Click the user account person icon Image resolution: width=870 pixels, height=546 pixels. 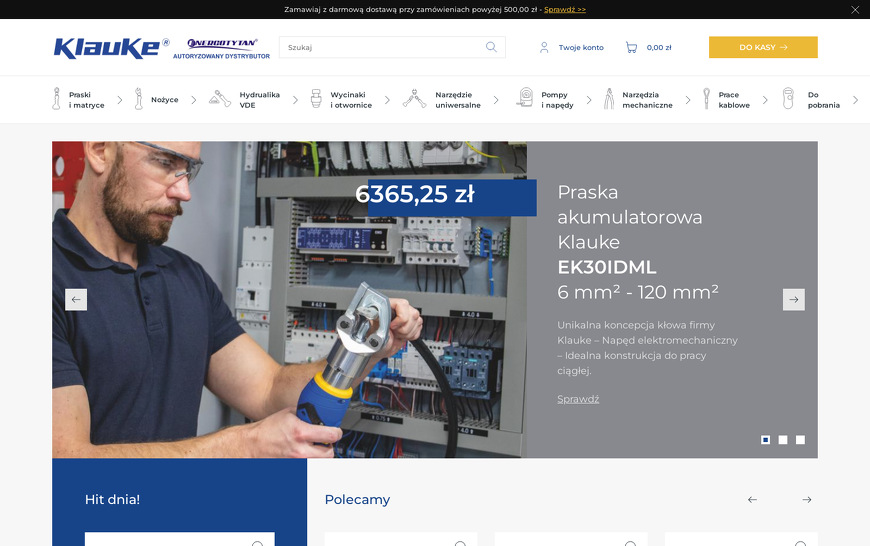click(x=544, y=48)
